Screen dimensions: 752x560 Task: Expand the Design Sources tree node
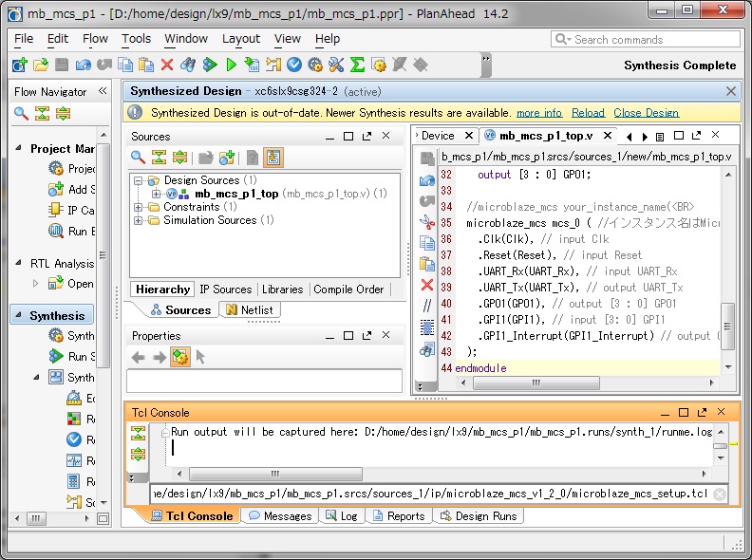point(138,180)
